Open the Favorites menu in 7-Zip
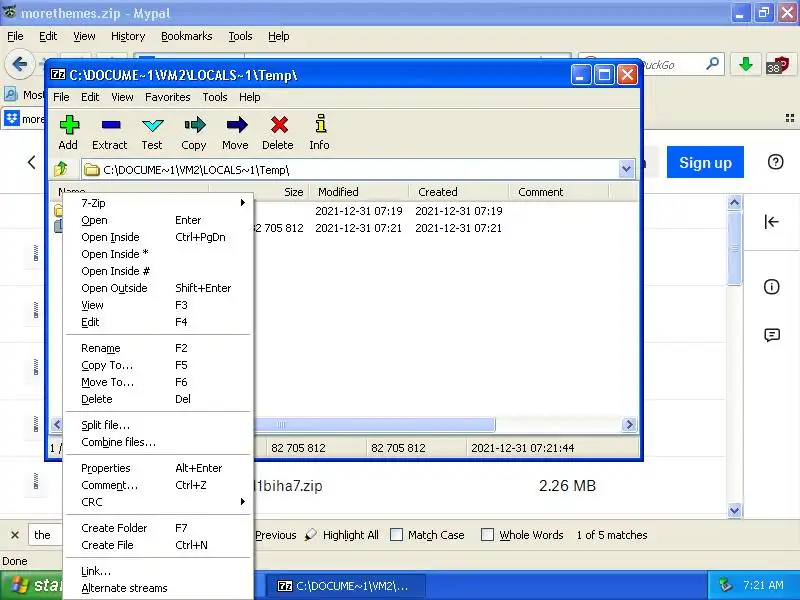The width and height of the screenshot is (800, 600). tap(167, 97)
